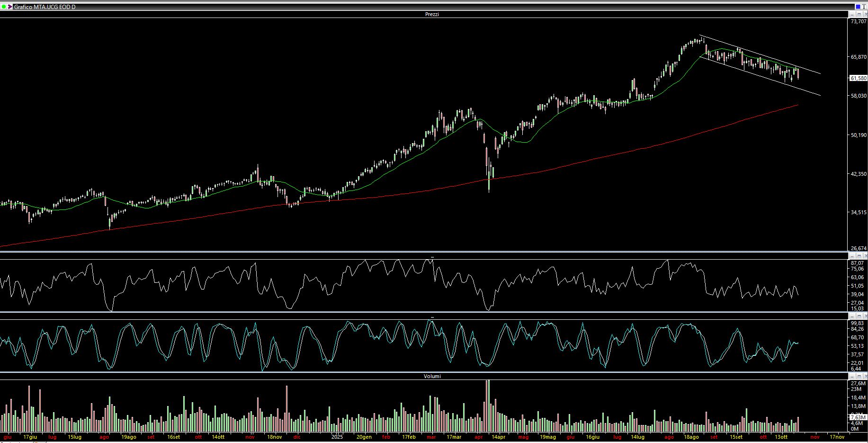Click the dic month label on the time axis
This screenshot has width=868, height=443.
296,437
